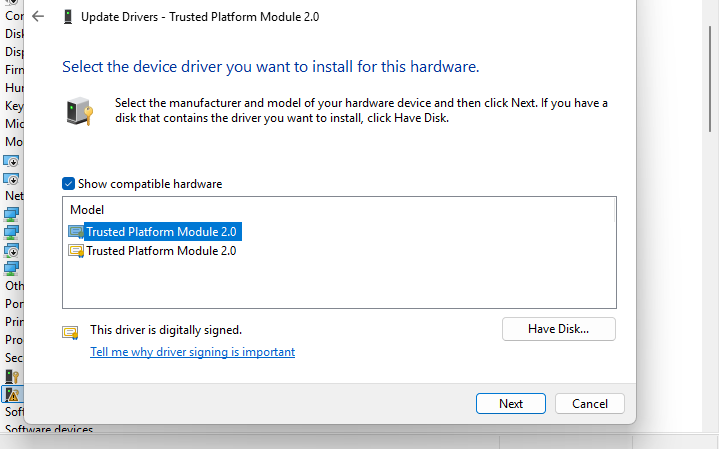Go back using the dialog's back arrow
Image resolution: width=719 pixels, height=449 pixels.
click(38, 17)
